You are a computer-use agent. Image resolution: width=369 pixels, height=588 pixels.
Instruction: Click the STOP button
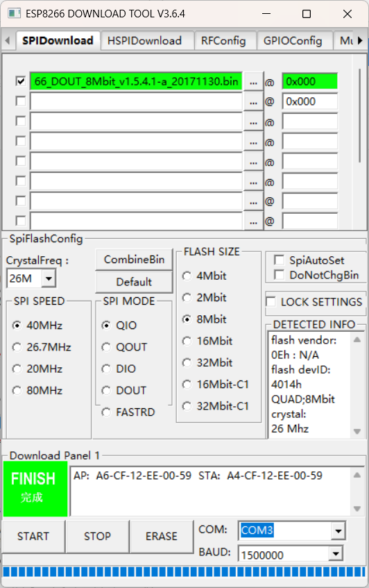[97, 536]
